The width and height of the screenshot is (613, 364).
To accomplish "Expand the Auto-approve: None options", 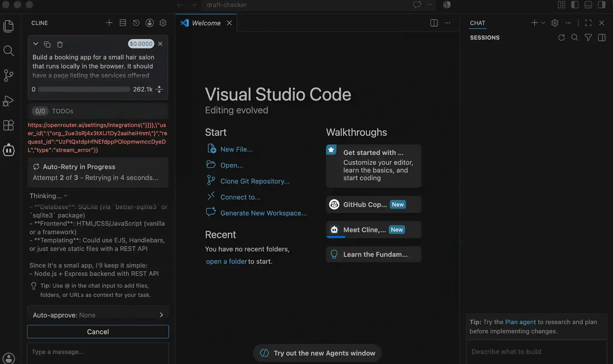I will click(x=98, y=315).
